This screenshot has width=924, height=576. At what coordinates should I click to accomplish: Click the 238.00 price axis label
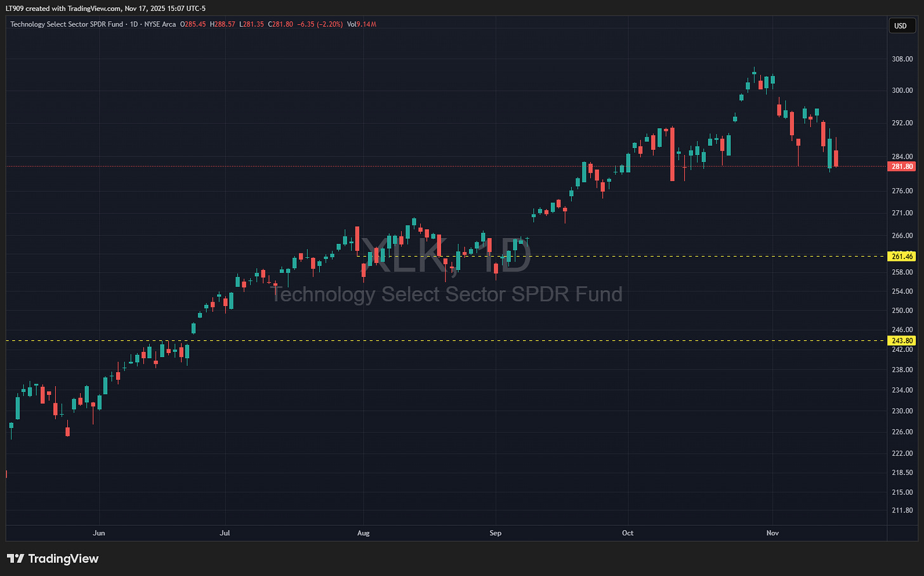[902, 370]
